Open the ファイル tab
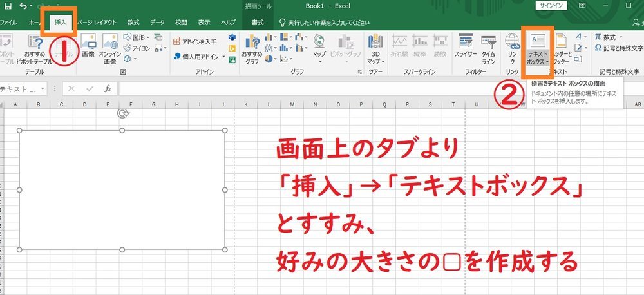Image resolution: width=644 pixels, height=295 pixels. [x=8, y=22]
